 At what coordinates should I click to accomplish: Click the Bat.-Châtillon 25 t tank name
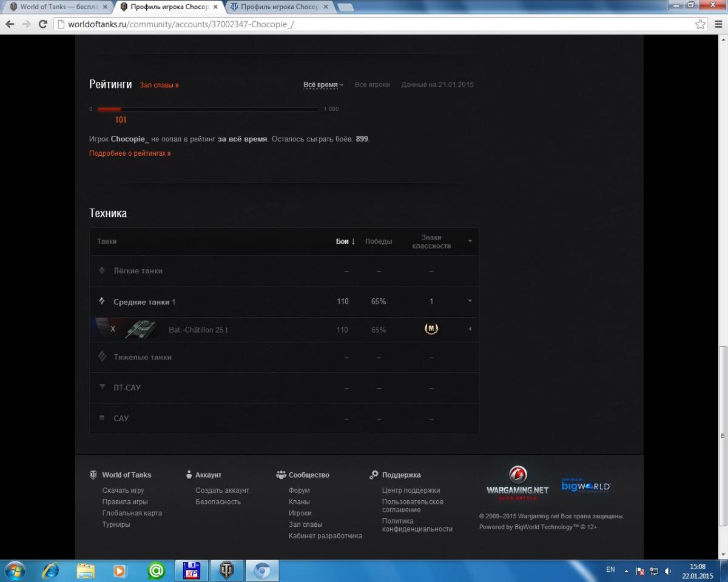tap(198, 330)
